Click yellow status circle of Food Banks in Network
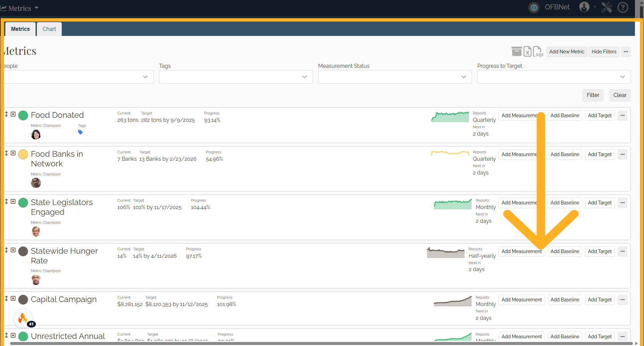The image size is (644, 346). 23,154
